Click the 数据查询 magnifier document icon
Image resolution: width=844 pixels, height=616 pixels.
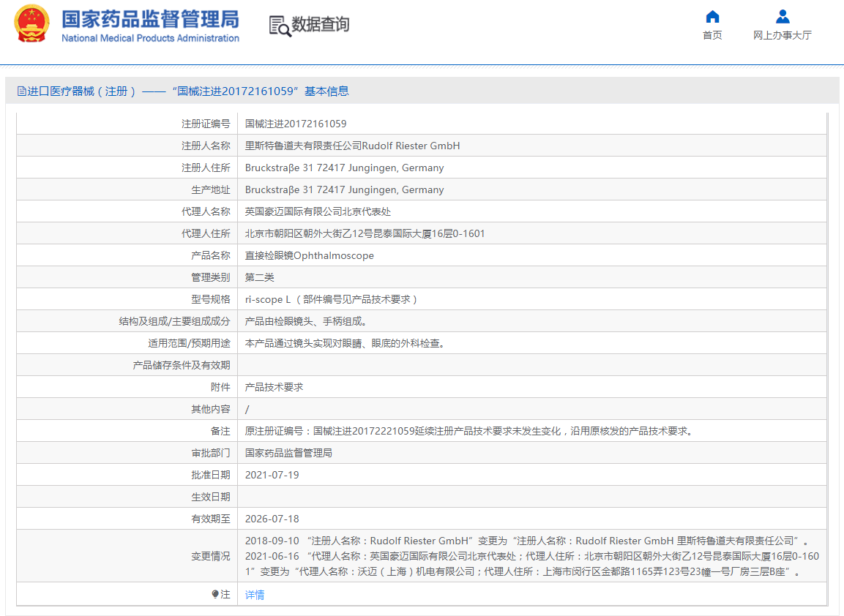point(280,26)
